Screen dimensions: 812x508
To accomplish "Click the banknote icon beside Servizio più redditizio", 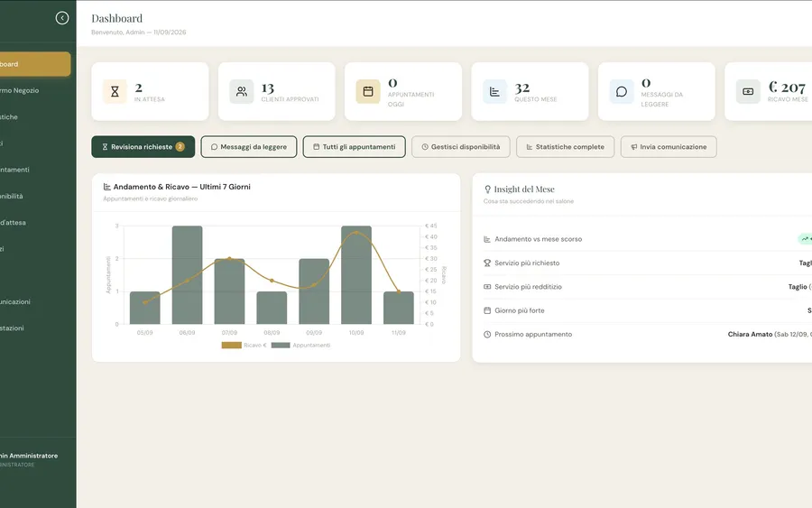I will tap(487, 287).
